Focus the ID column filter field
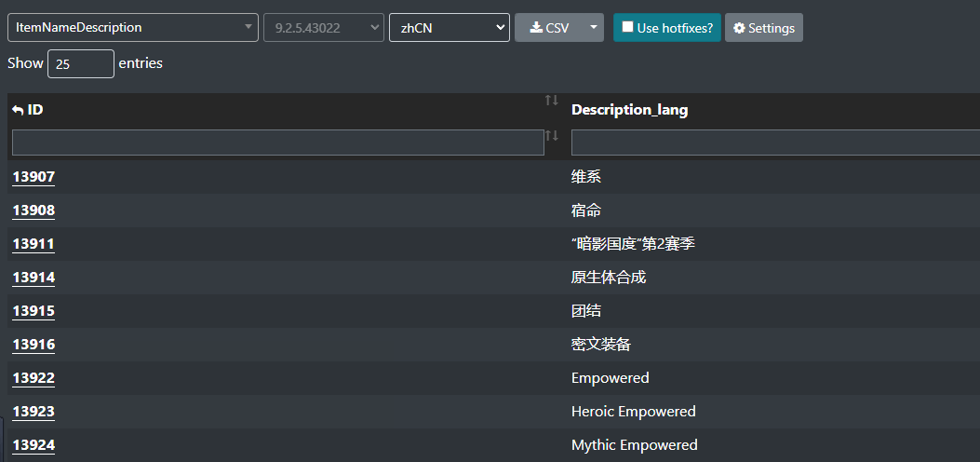Viewport: 980px width, 462px height. click(x=278, y=143)
